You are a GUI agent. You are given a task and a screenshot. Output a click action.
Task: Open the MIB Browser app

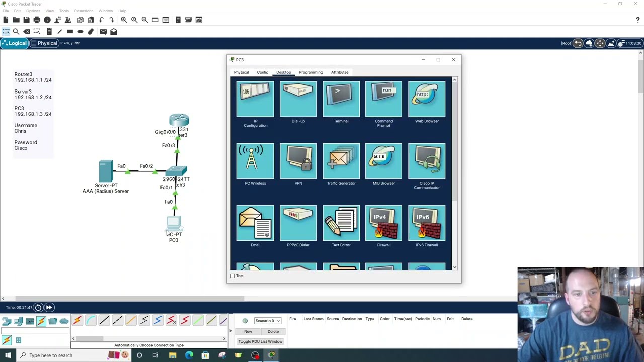(x=384, y=161)
